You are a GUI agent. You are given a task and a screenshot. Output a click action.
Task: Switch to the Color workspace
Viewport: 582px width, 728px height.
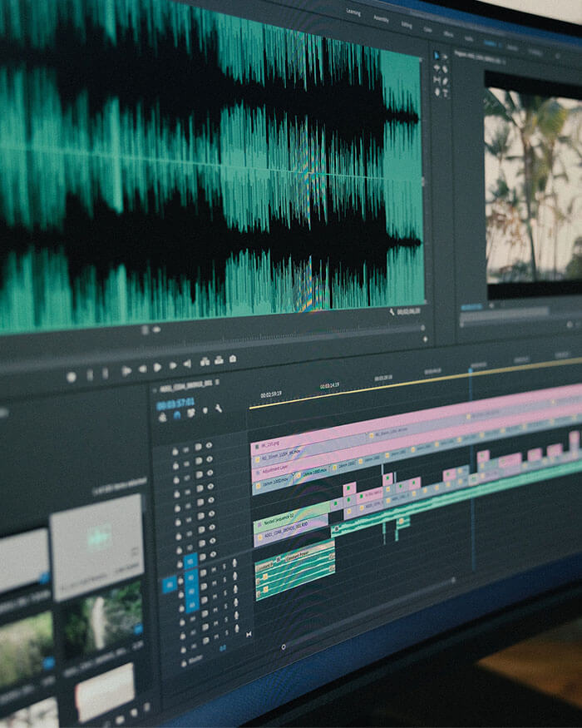[428, 30]
